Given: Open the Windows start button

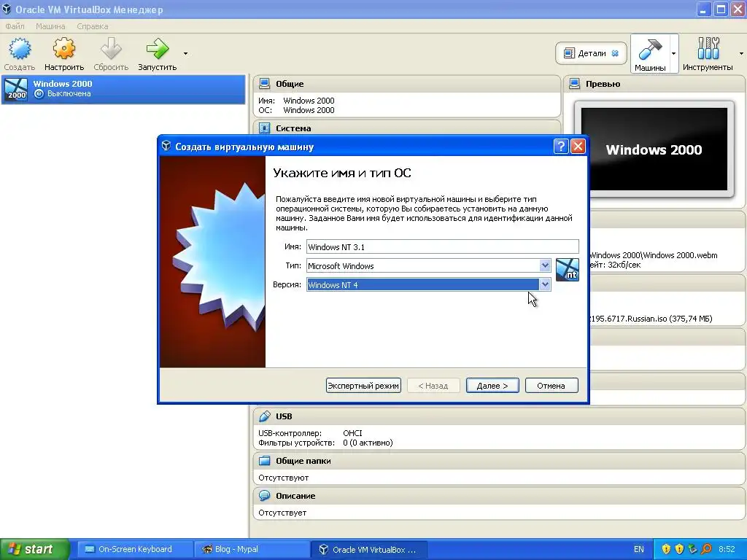Looking at the screenshot, I should tap(35, 549).
